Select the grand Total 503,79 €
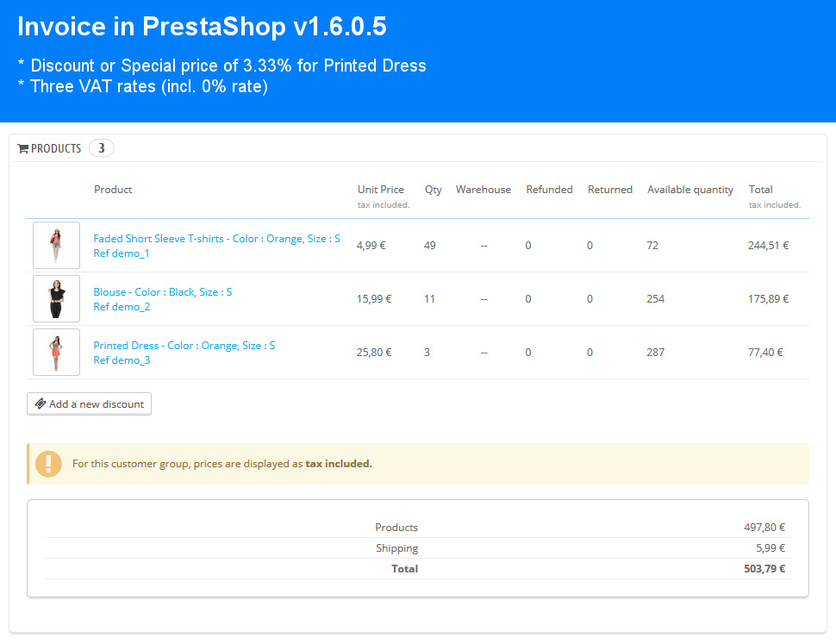Image resolution: width=836 pixels, height=644 pixels. (x=764, y=568)
